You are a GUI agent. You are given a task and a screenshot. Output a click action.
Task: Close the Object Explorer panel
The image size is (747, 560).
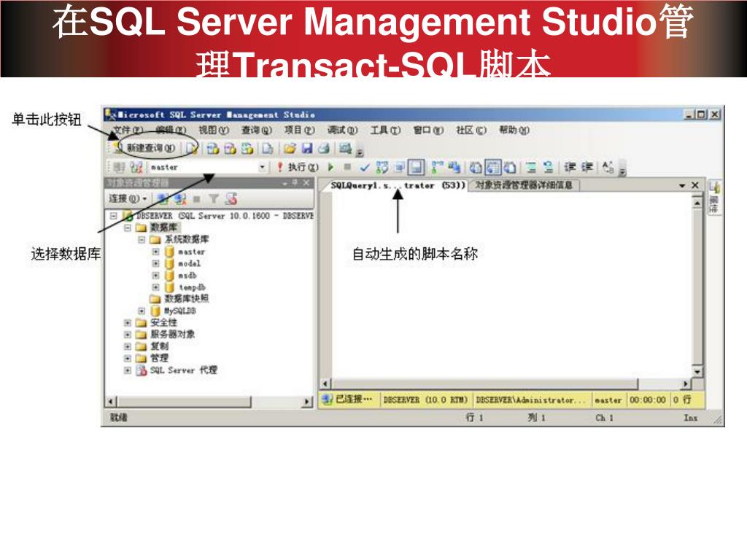tap(306, 183)
